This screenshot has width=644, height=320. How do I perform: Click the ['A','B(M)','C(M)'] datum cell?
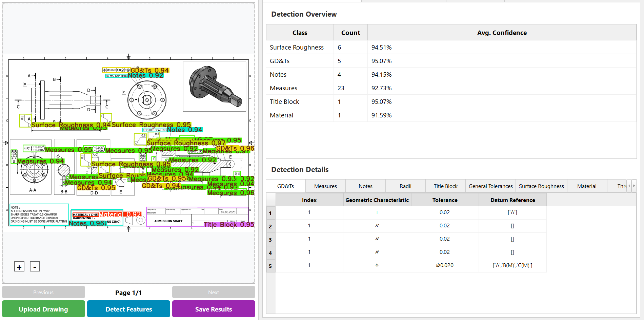(512, 265)
